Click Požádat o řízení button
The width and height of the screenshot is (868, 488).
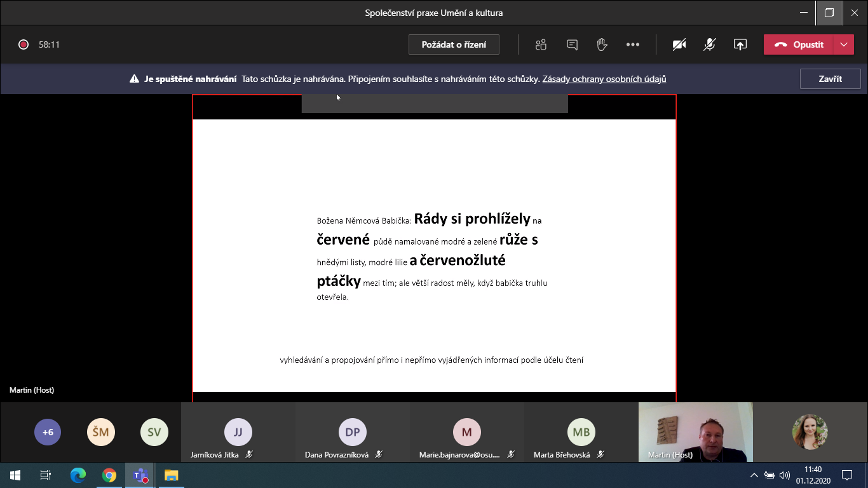point(454,44)
